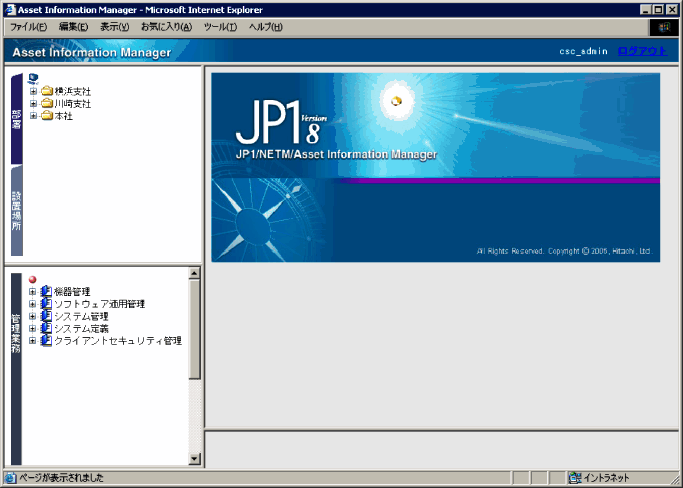Click the Asset Information Manager header title
Image resolution: width=683 pixels, height=488 pixels.
[91, 52]
